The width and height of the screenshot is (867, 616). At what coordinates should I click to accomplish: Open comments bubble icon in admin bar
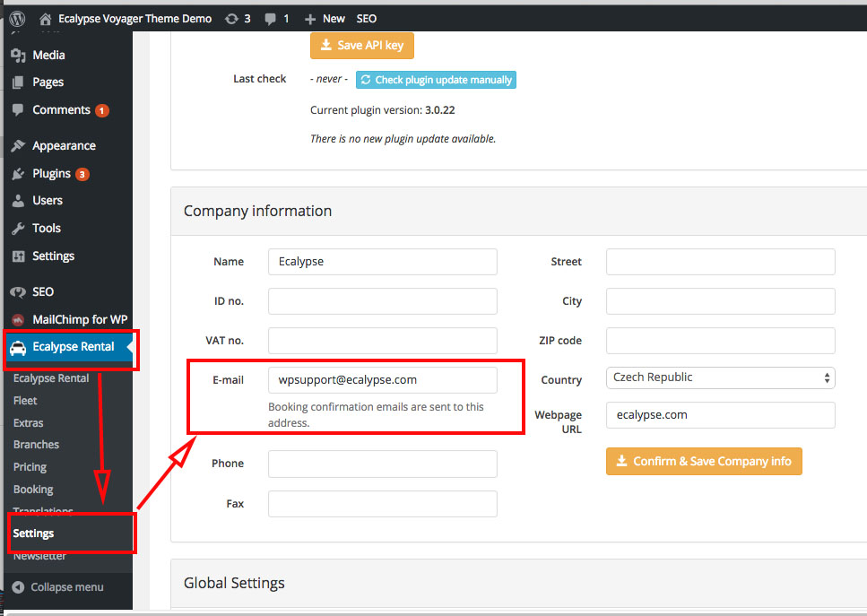click(271, 19)
